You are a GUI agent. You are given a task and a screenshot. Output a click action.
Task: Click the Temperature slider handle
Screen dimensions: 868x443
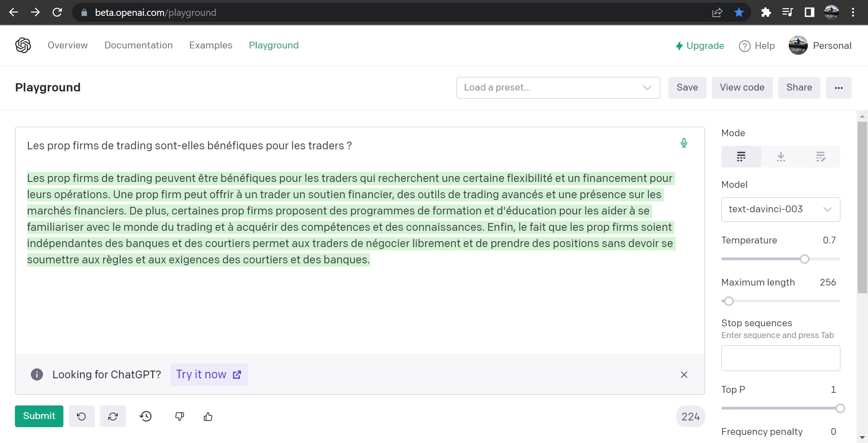pos(805,259)
